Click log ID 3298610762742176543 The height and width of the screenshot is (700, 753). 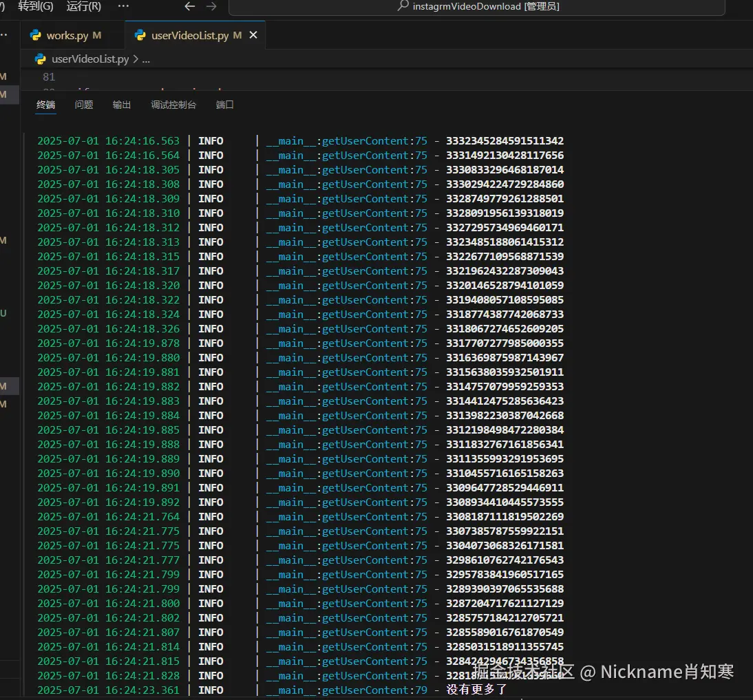(505, 560)
